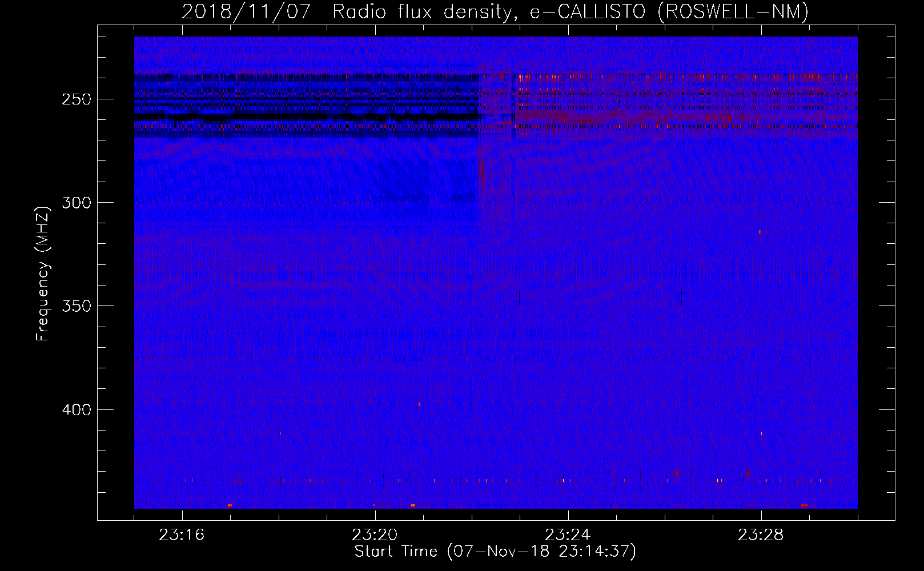
Task: Click the 400 frequency tick label
Action: tap(77, 410)
